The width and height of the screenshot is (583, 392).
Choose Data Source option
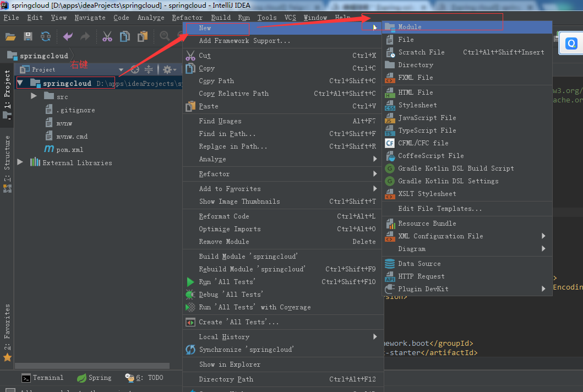click(467, 263)
